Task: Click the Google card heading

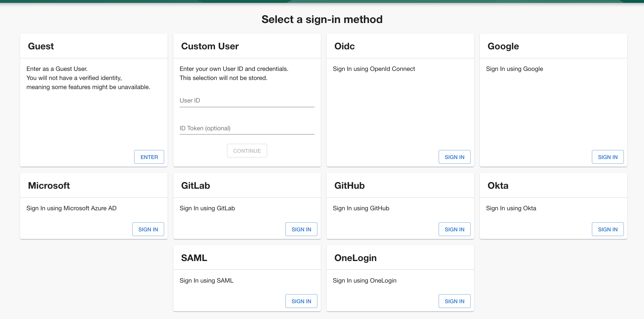Action: 503,46
